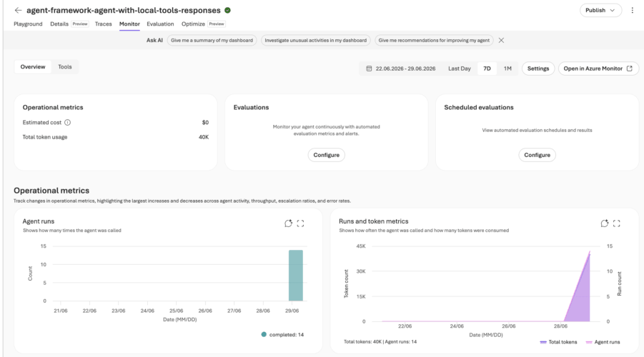Dismiss the Ask AI suggestions bar
644x357 pixels.
coord(501,40)
